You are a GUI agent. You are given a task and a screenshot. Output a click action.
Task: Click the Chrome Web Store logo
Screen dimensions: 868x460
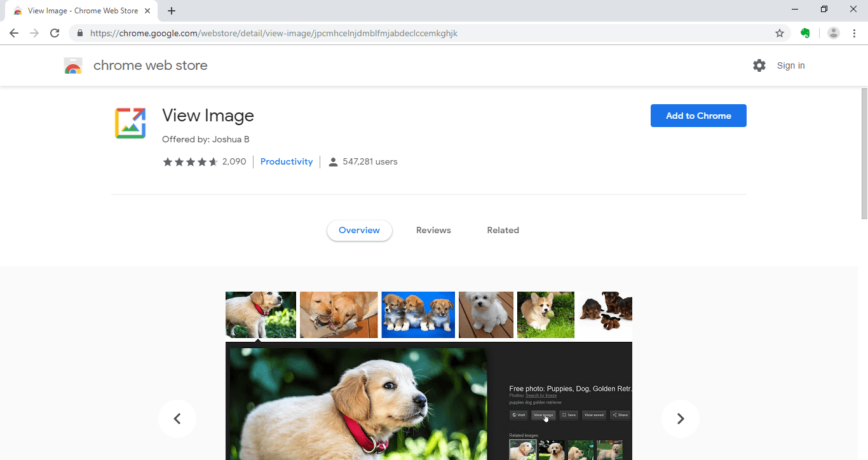coord(73,65)
